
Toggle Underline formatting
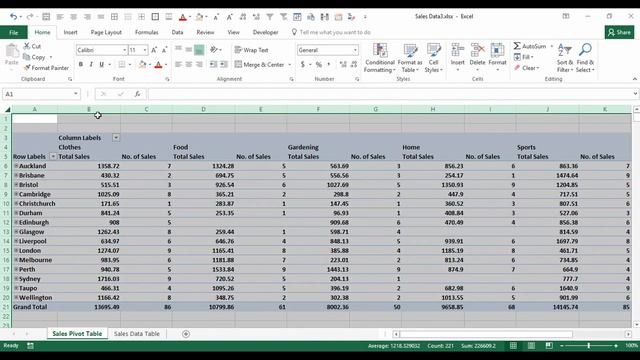point(101,64)
